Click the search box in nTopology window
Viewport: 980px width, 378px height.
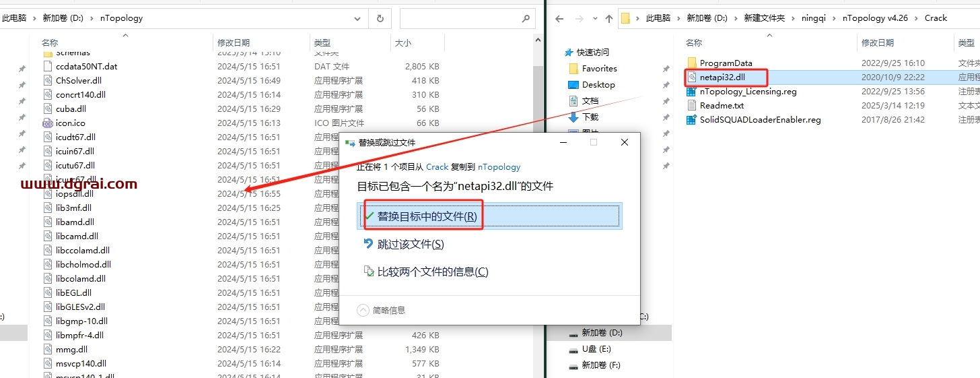[467, 18]
